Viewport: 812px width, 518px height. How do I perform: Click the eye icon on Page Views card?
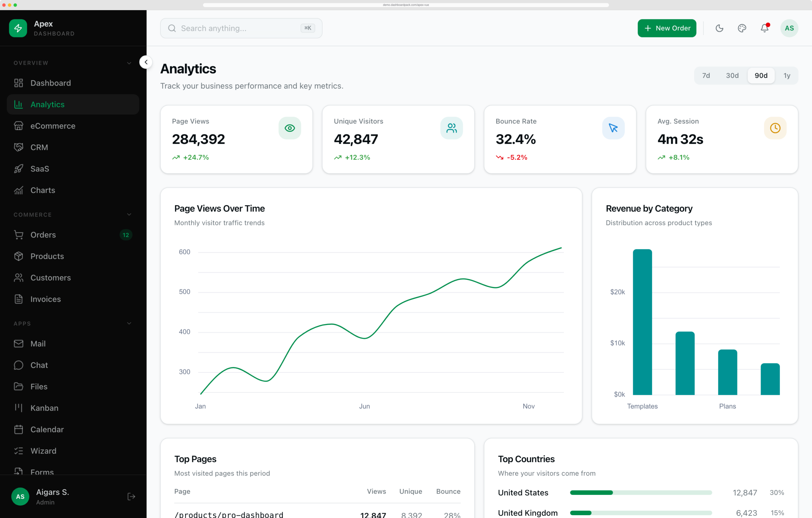click(x=290, y=128)
